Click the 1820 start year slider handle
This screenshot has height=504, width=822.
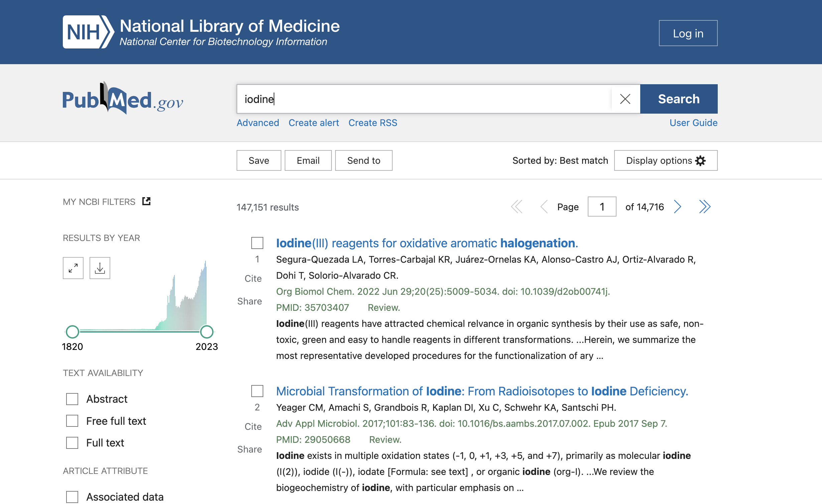pos(73,332)
